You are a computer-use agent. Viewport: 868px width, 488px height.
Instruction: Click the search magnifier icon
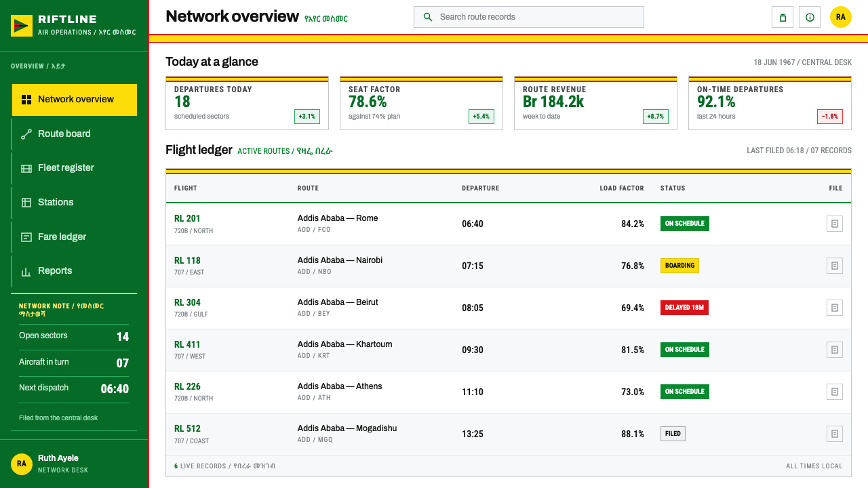pos(428,17)
